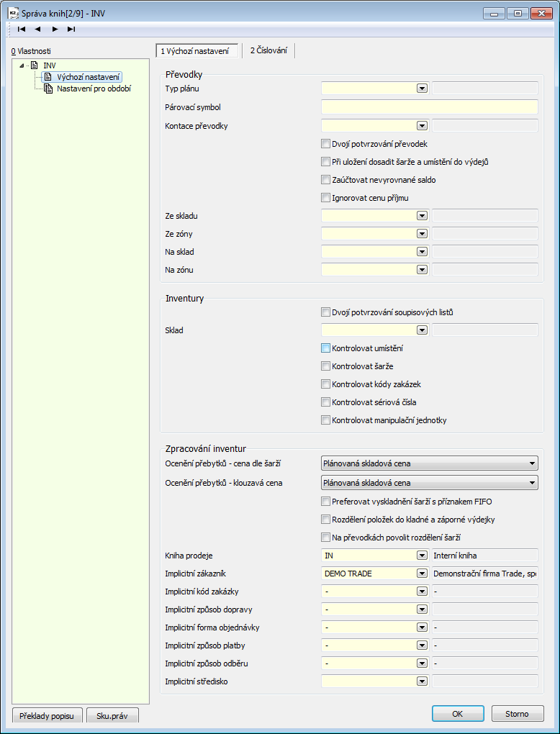Screen dimensions: 560x734
Task: Enable Při uložení dosadit šarže a umístění
Action: [x=326, y=161]
